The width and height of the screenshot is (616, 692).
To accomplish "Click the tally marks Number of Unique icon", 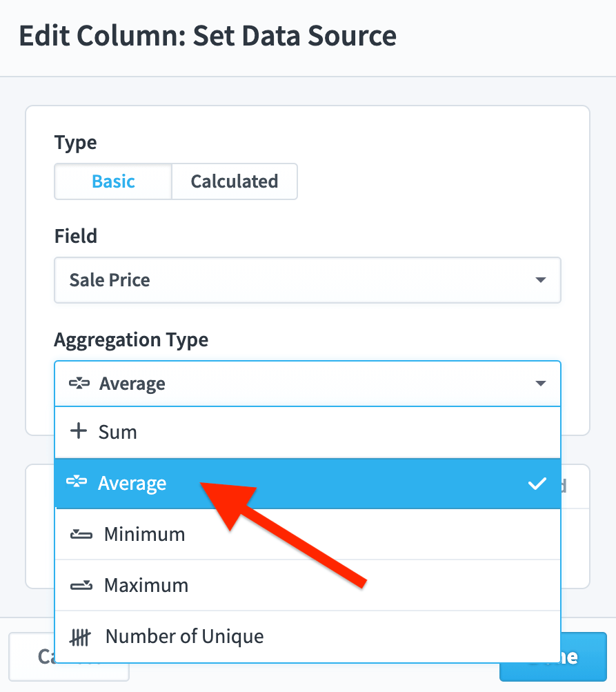I will coord(80,637).
